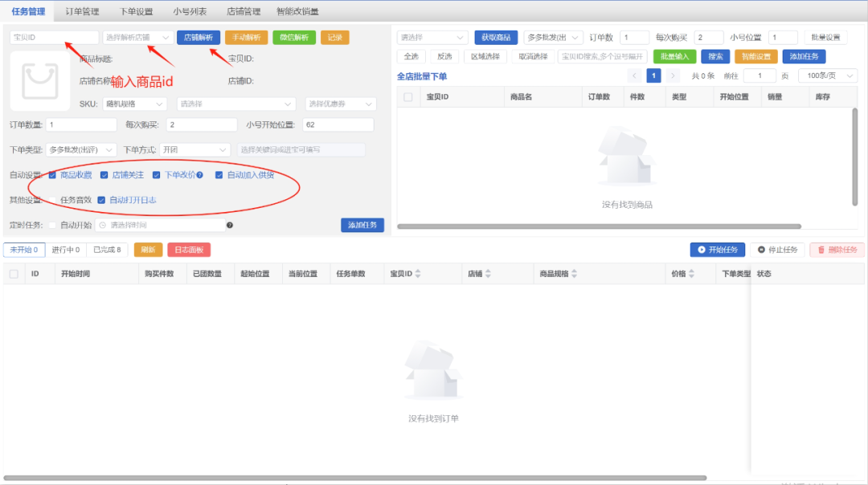Open the 小号列表 tab
The width and height of the screenshot is (868, 485).
[190, 11]
